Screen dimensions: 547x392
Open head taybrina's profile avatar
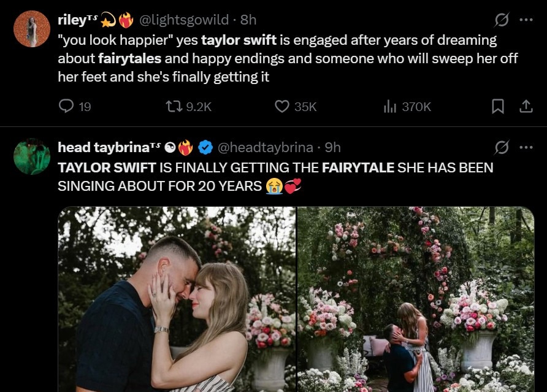point(31,157)
